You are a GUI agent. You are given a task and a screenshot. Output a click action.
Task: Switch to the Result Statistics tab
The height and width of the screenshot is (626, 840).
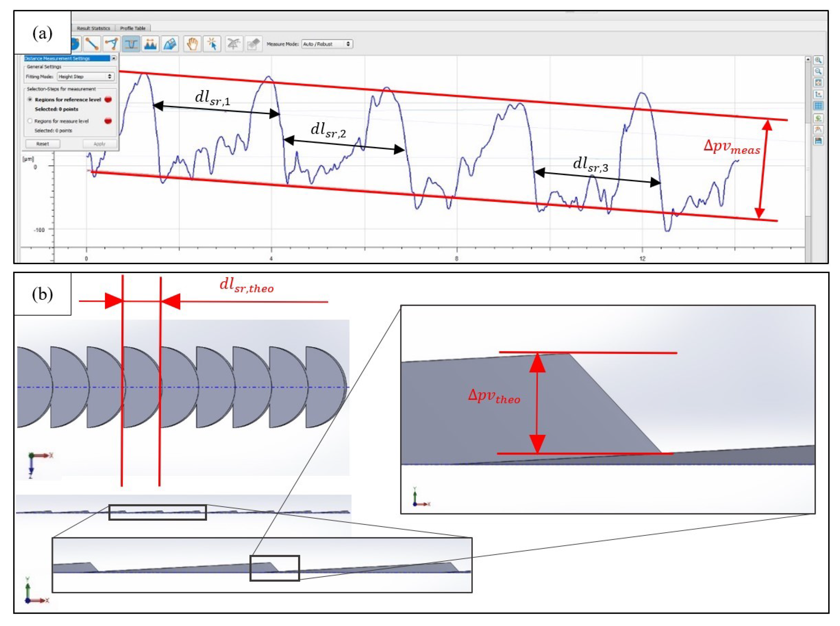93,28
